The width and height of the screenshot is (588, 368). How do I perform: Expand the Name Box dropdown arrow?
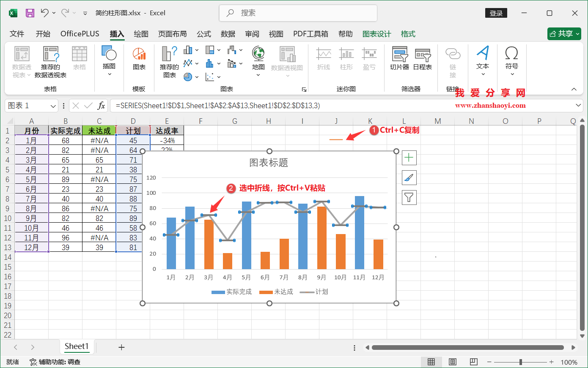(x=53, y=106)
